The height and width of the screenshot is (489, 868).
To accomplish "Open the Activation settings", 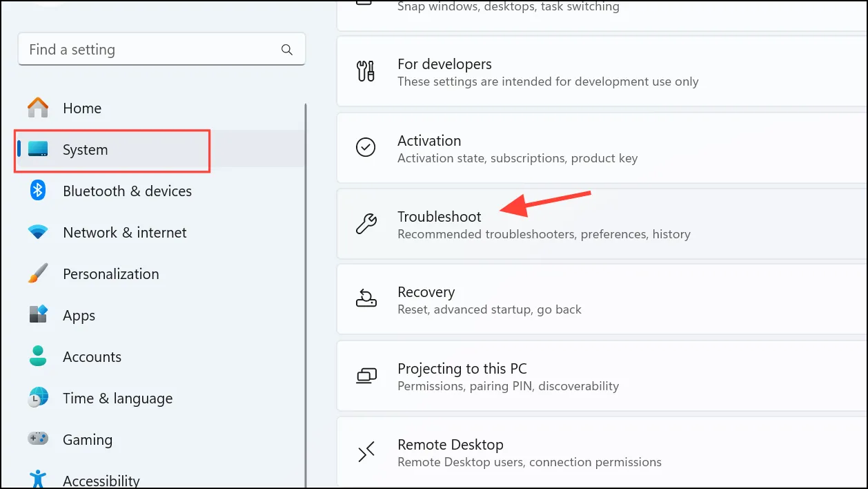I will point(602,148).
